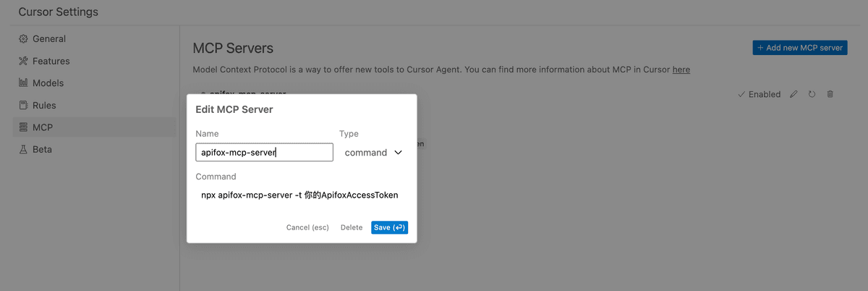Viewport: 868px width, 291px height.
Task: Click the Rules book icon
Action: point(23,105)
